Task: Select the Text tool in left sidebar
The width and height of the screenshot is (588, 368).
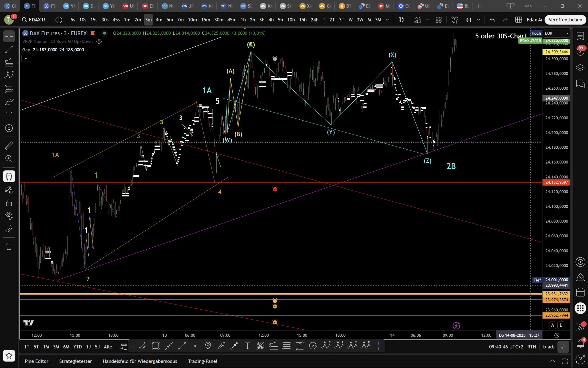Action: [x=9, y=115]
